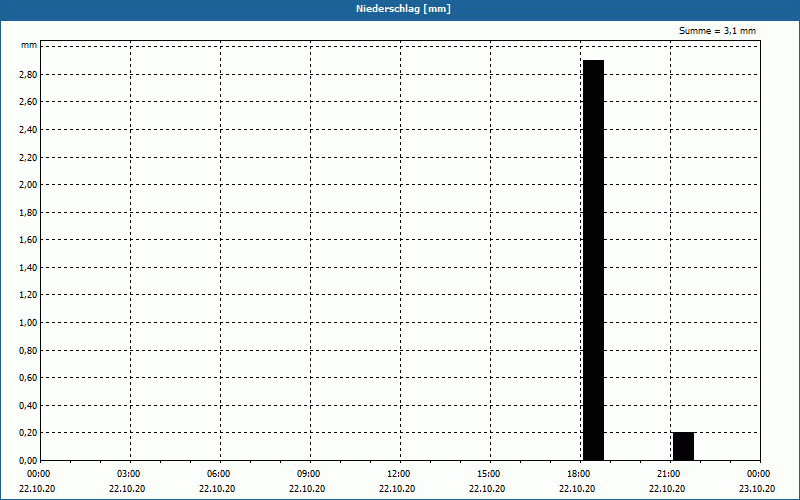
Task: Select the 2,20 y-axis value
Action: pyautogui.click(x=28, y=157)
